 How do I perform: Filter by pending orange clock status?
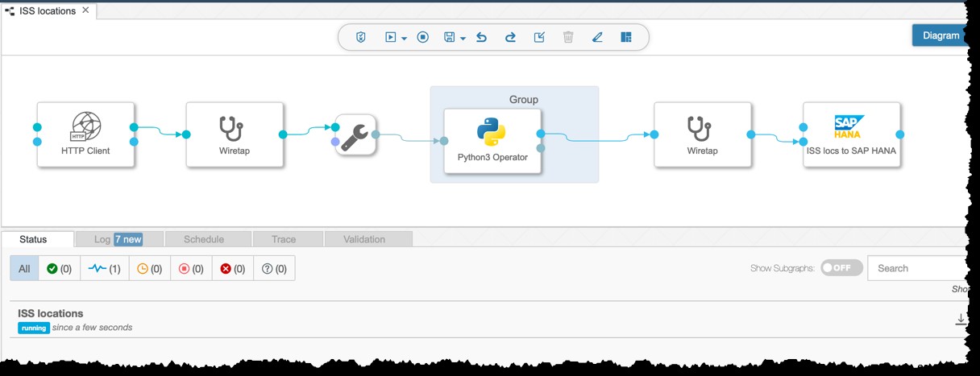pos(149,269)
